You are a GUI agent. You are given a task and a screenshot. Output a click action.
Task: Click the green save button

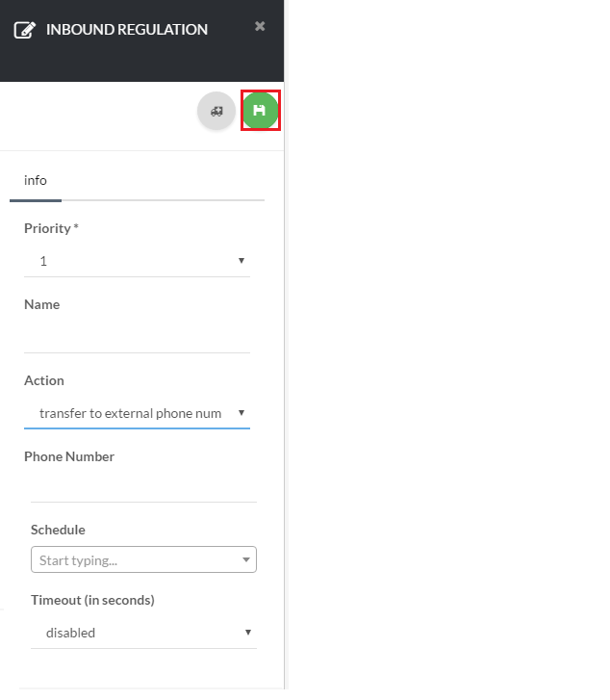[260, 111]
